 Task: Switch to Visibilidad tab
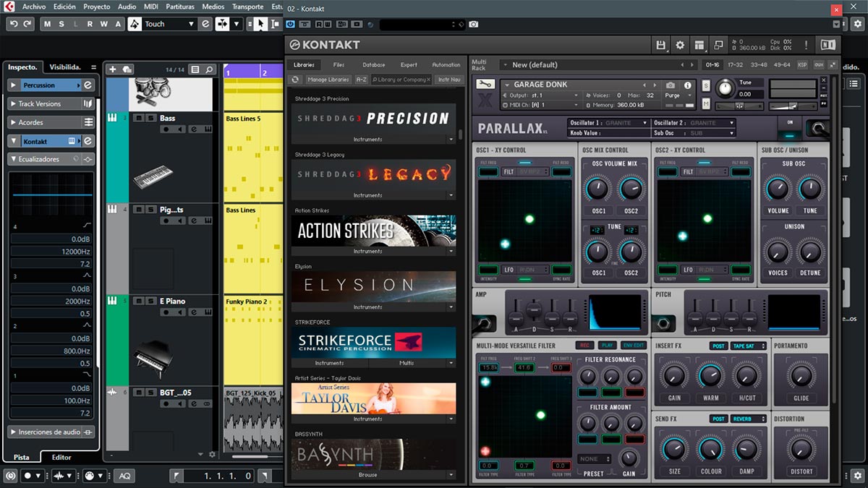point(65,67)
